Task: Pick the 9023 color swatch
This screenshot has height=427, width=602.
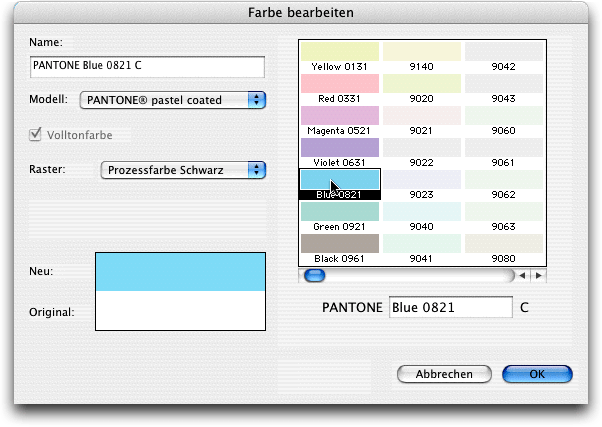Action: [422, 180]
